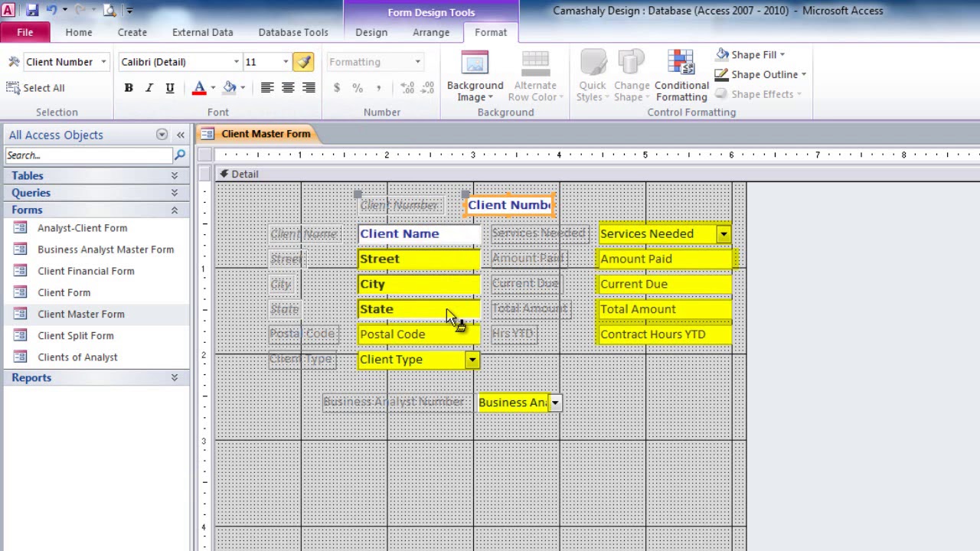
Task: Click the Access application logo icon
Action: click(x=8, y=11)
